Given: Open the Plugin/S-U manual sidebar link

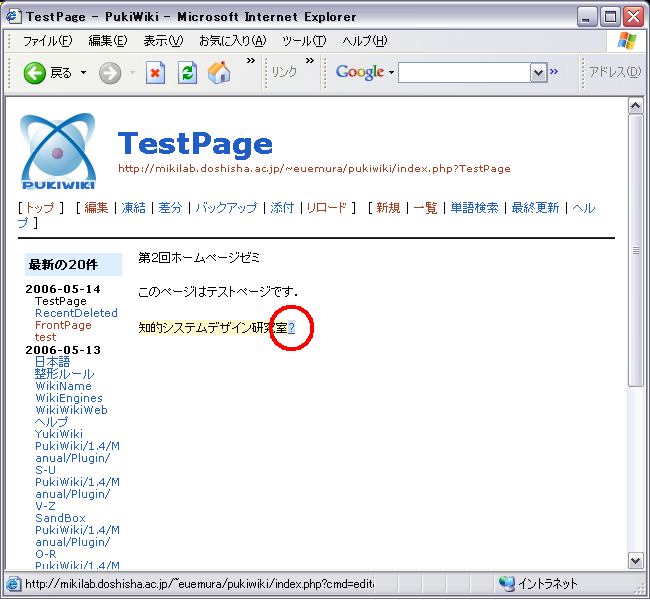Looking at the screenshot, I should click(77, 458).
